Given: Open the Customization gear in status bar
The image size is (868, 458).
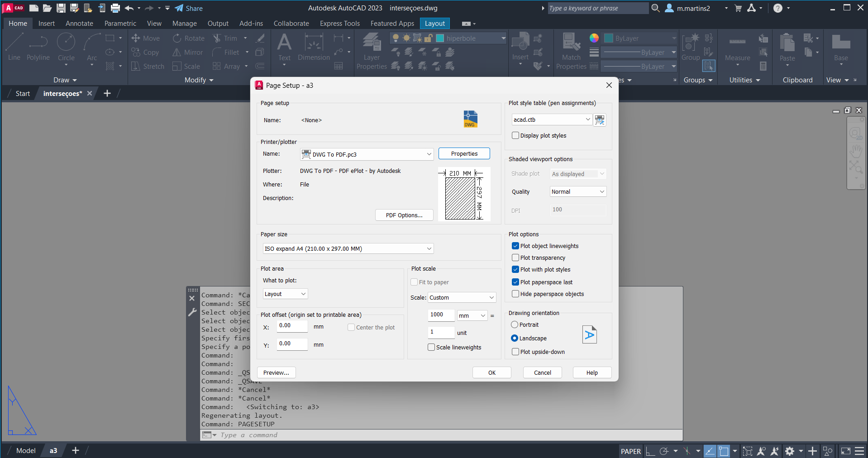Looking at the screenshot, I should pos(790,451).
